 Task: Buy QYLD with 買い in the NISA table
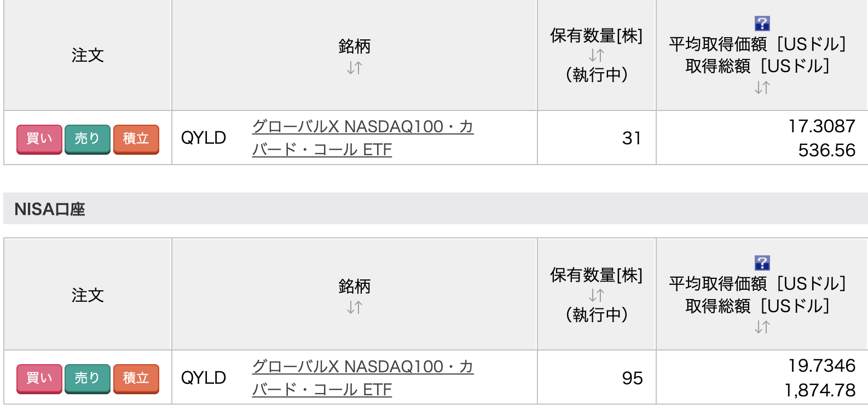click(39, 378)
